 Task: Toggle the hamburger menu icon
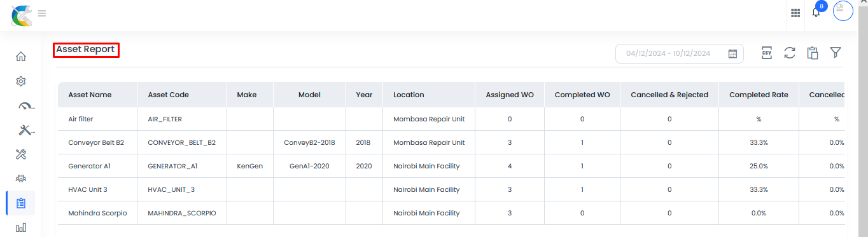click(42, 13)
